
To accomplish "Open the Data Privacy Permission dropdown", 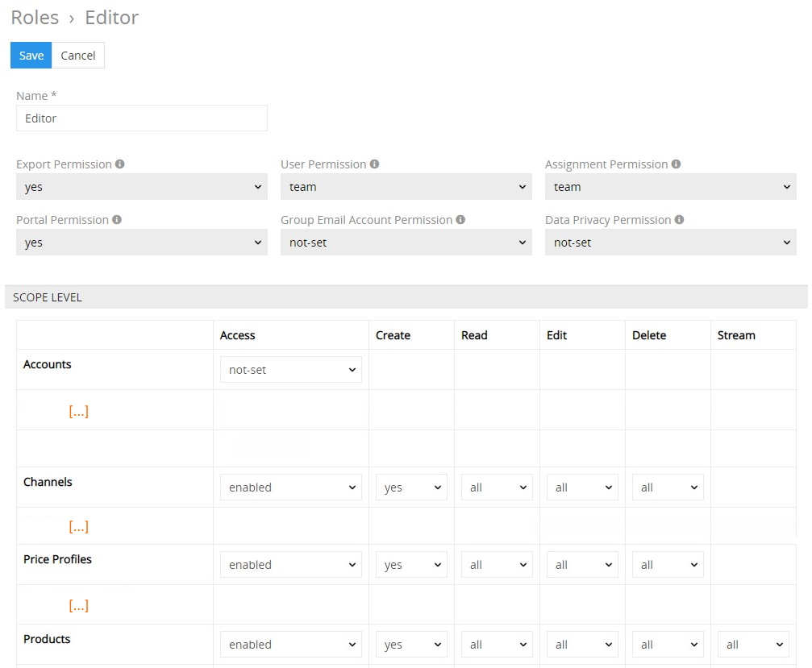I will [x=670, y=243].
